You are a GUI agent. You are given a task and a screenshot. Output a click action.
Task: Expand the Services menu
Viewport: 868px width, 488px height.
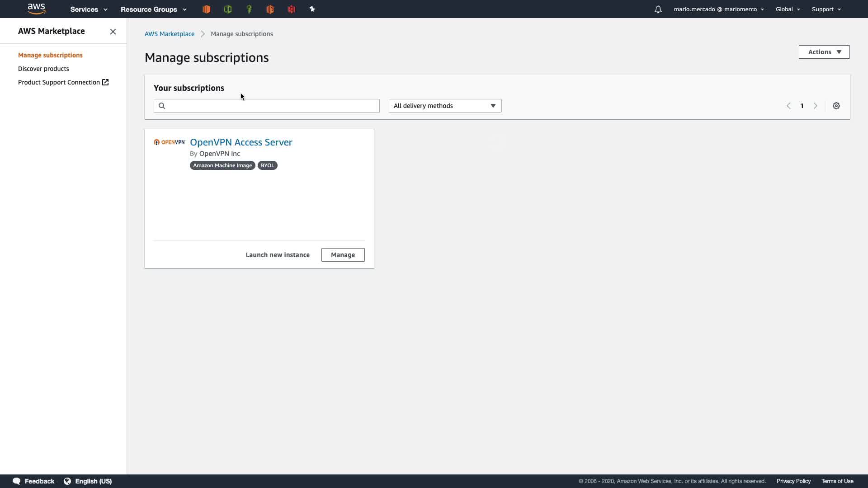click(89, 9)
